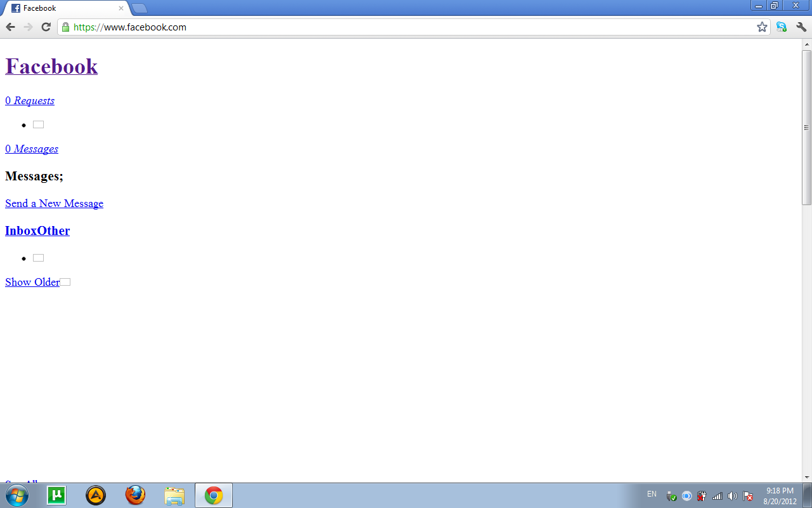Click the green padlock in the address bar
Image resolution: width=812 pixels, height=508 pixels.
(65, 27)
